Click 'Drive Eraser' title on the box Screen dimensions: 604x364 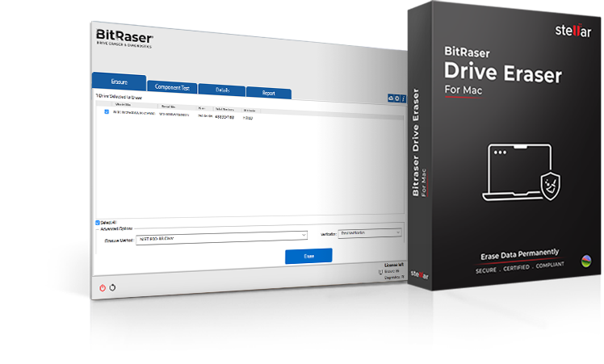click(x=503, y=72)
